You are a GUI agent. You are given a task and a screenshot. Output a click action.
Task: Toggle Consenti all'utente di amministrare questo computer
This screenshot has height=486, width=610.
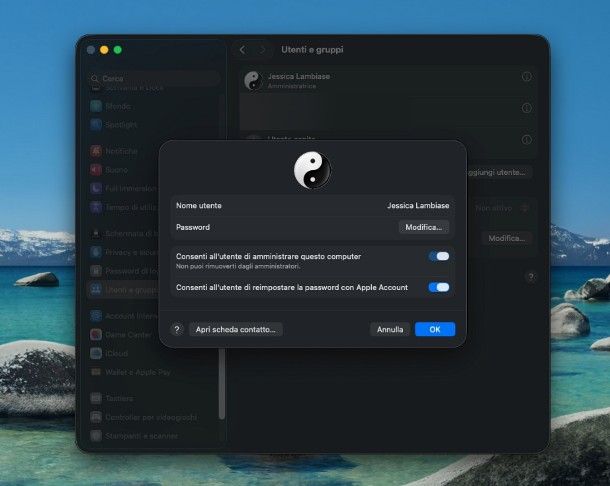438,256
